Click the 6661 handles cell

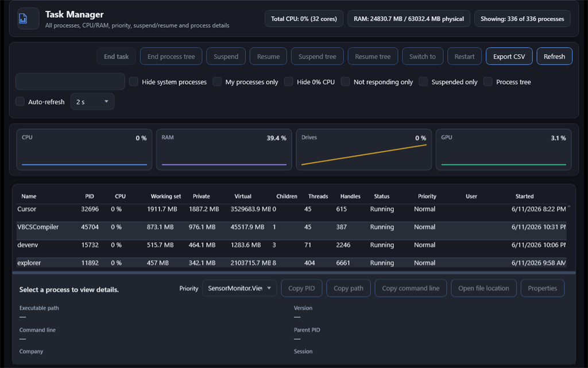click(343, 263)
